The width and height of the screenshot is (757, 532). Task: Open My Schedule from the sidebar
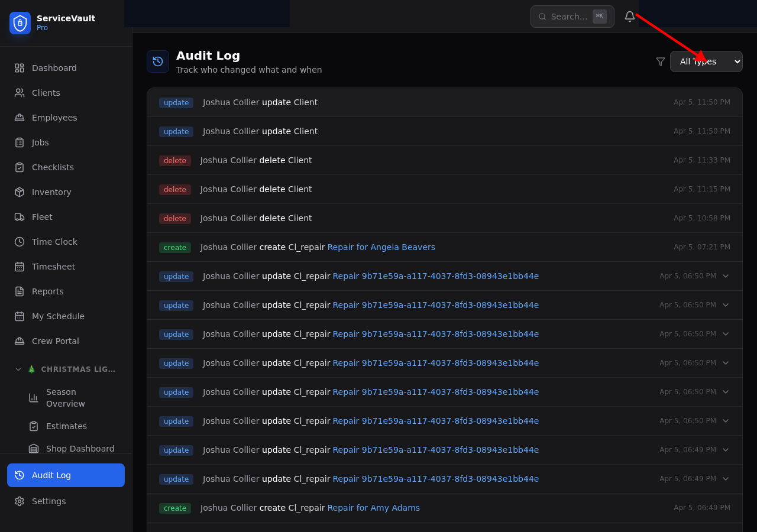(57, 316)
